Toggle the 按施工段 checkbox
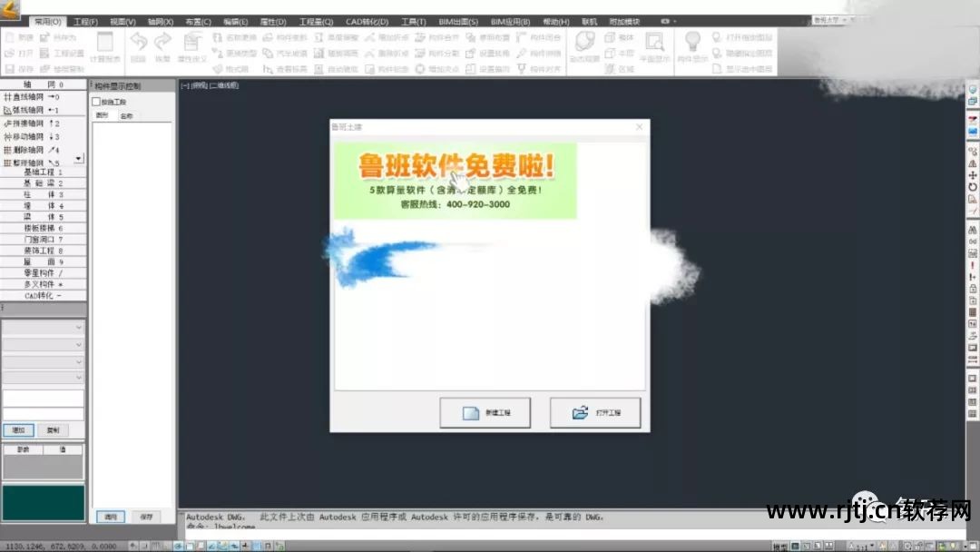Screen dimensions: 980x552 (x=96, y=102)
